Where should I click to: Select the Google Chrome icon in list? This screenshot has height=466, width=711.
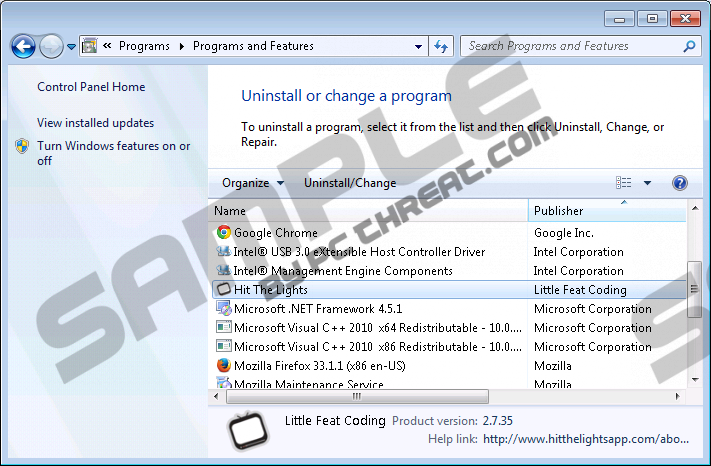(x=224, y=233)
